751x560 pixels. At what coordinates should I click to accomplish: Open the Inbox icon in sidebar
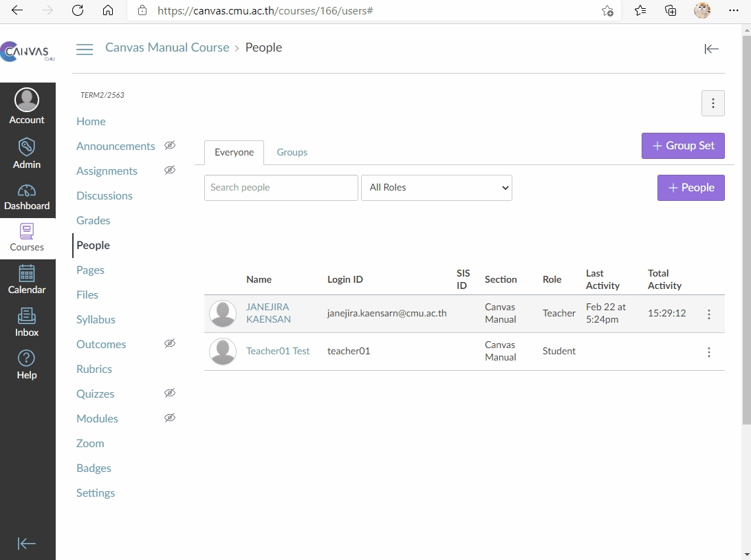tap(27, 322)
